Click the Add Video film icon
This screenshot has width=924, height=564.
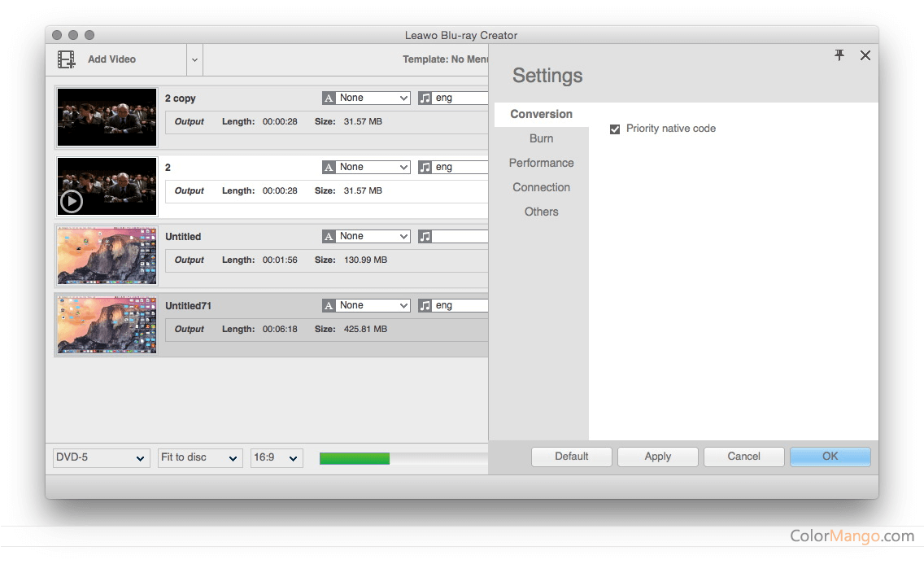tap(66, 59)
